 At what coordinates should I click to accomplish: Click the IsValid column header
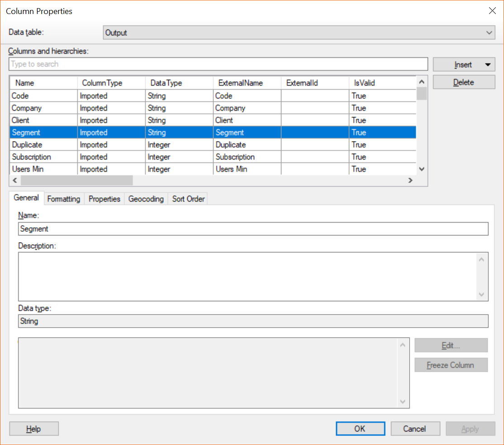[382, 83]
